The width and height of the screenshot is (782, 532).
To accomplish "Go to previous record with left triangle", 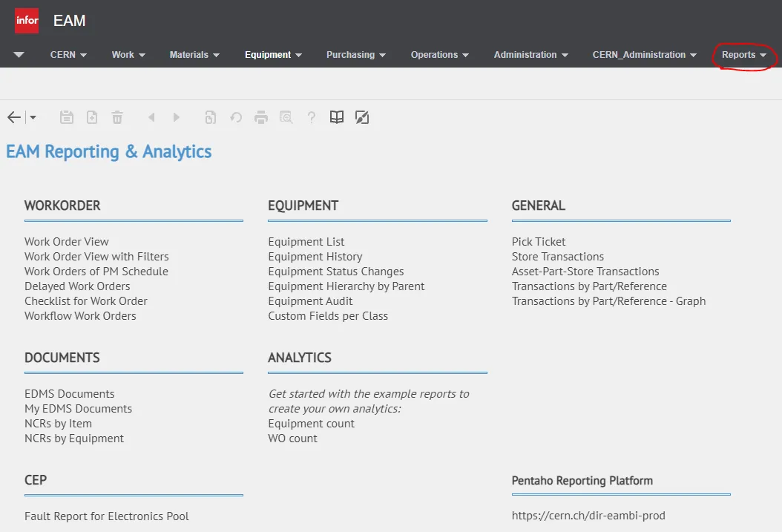I will [x=151, y=117].
